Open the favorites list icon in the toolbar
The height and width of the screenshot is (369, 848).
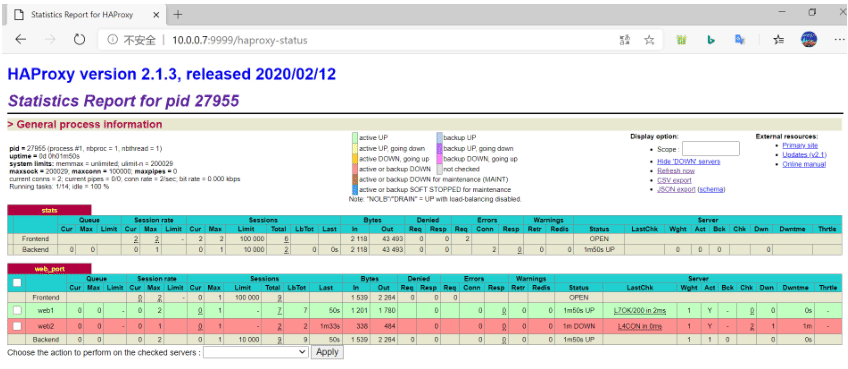[x=779, y=39]
